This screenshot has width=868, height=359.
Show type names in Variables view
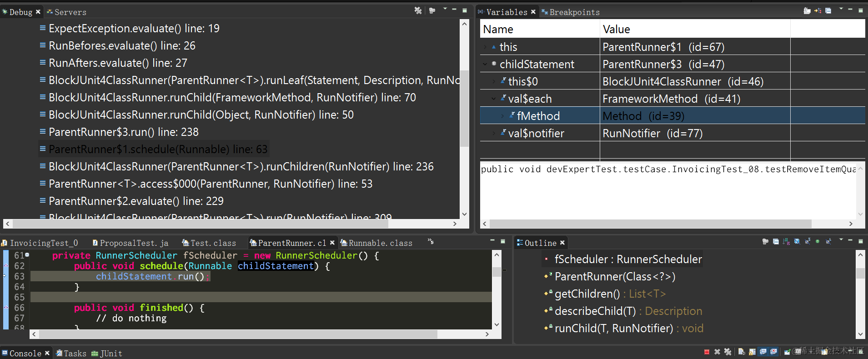(x=807, y=10)
